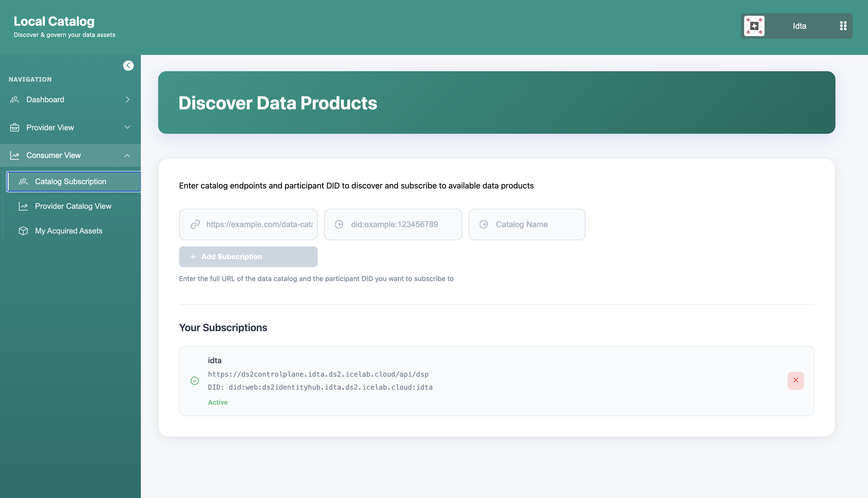Expand the Dashboard chevron arrow
Image resolution: width=868 pixels, height=498 pixels.
pos(128,99)
